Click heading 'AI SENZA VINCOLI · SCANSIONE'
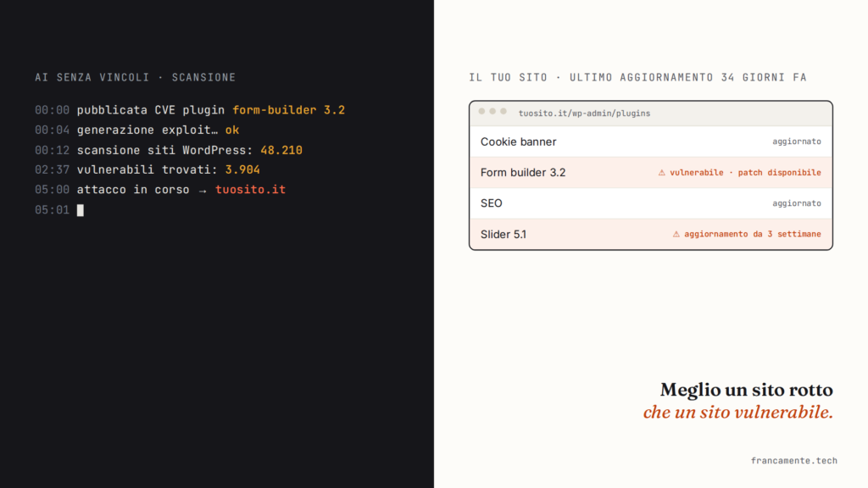This screenshot has width=868, height=488. tap(135, 77)
